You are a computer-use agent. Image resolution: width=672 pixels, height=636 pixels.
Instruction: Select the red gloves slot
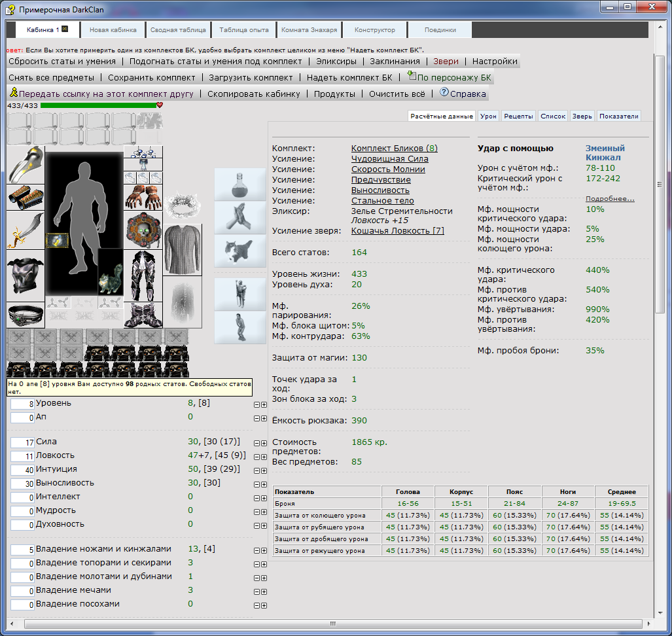(143, 198)
